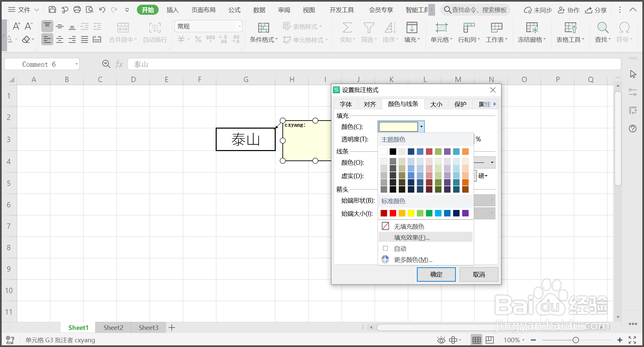
Task: Click the Print preview icon
Action: coord(90,10)
